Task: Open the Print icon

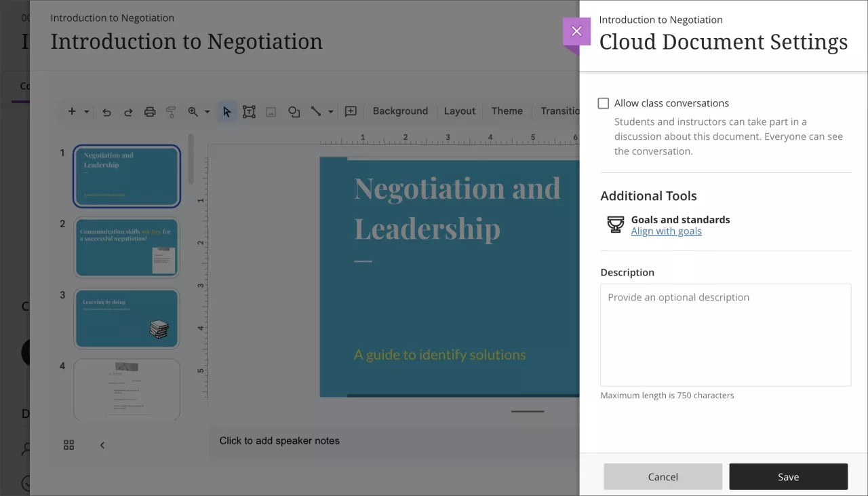Action: coord(150,111)
